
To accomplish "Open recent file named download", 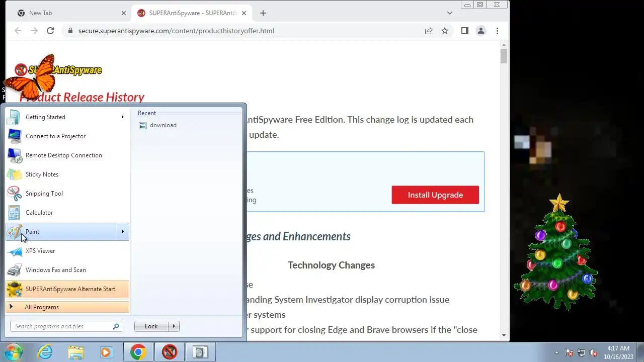I will pos(163,125).
